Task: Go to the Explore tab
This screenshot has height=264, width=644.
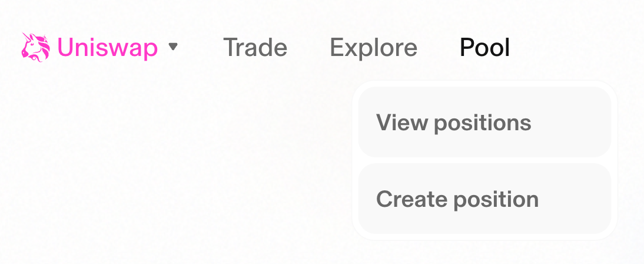Action: pyautogui.click(x=373, y=48)
